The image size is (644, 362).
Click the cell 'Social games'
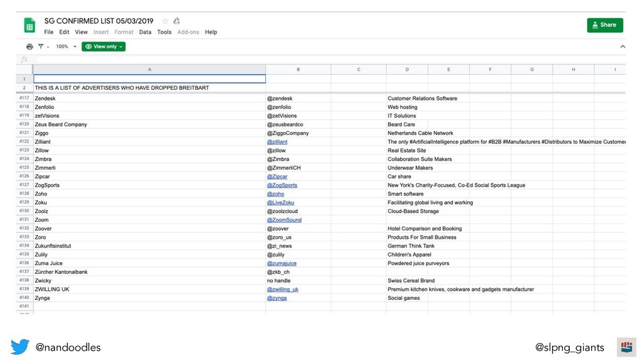point(404,298)
